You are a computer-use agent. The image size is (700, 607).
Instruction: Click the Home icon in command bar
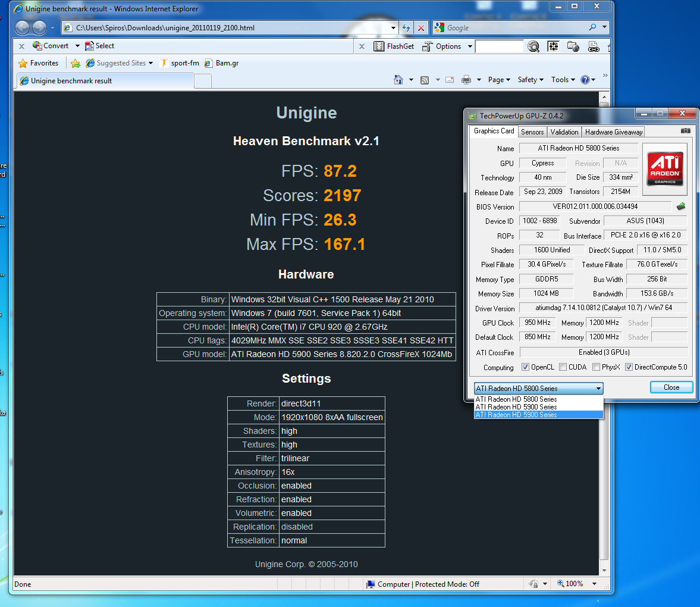click(x=398, y=80)
